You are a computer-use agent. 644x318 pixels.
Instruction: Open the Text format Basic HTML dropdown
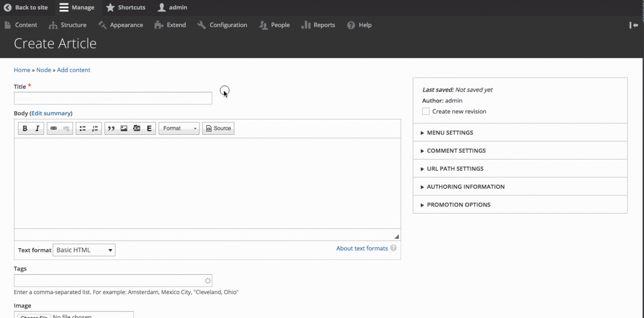click(84, 250)
